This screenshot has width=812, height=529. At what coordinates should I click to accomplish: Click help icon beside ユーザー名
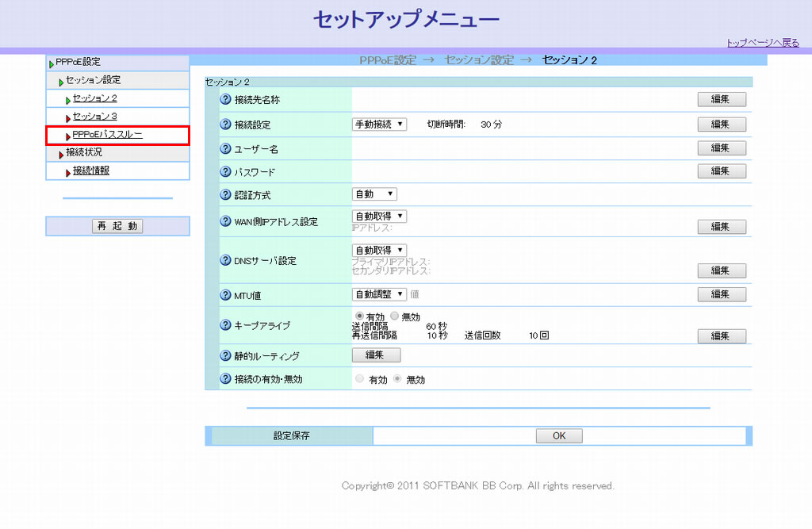coord(225,149)
